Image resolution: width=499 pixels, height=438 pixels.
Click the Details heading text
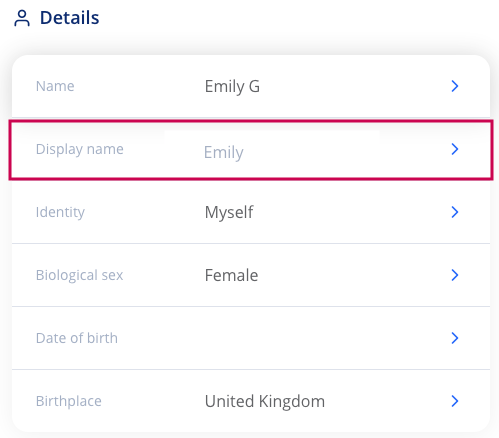pyautogui.click(x=70, y=18)
